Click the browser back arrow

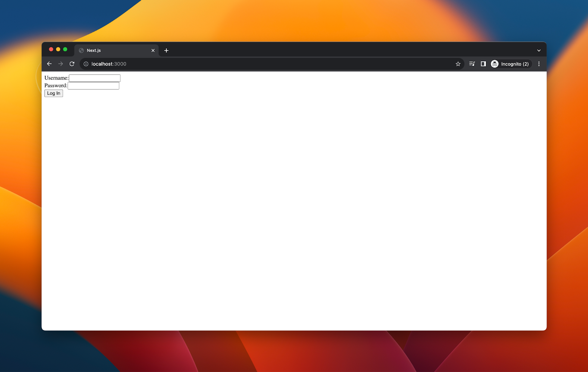pos(49,64)
